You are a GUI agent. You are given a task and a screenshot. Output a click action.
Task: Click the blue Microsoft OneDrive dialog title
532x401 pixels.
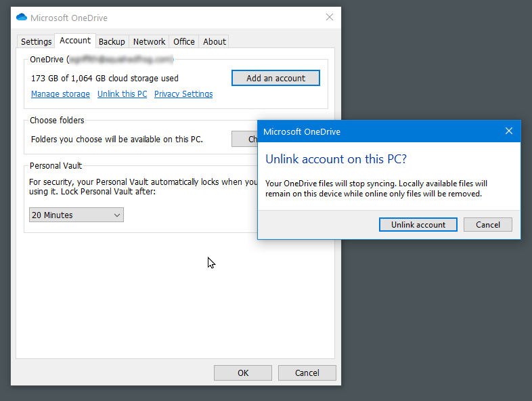pyautogui.click(x=302, y=131)
